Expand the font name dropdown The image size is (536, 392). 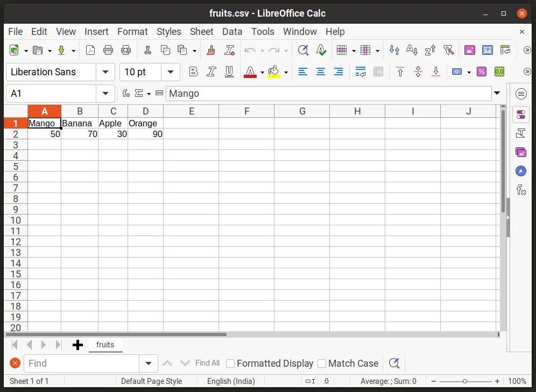tap(105, 72)
